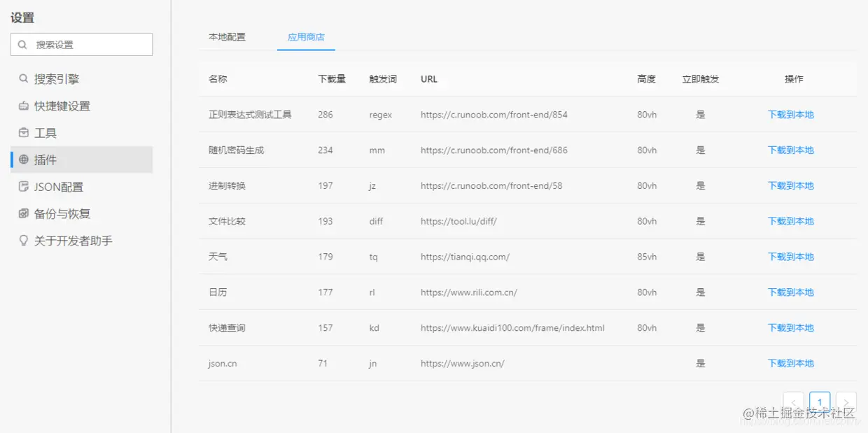Screen dimensions: 868x433
Task: Click the 立即触发 column header
Action: [701, 79]
